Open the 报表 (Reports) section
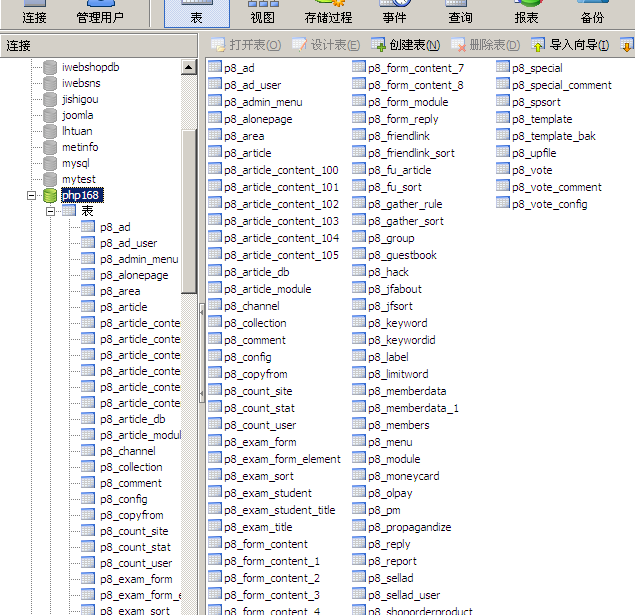The image size is (635, 615). tap(526, 13)
